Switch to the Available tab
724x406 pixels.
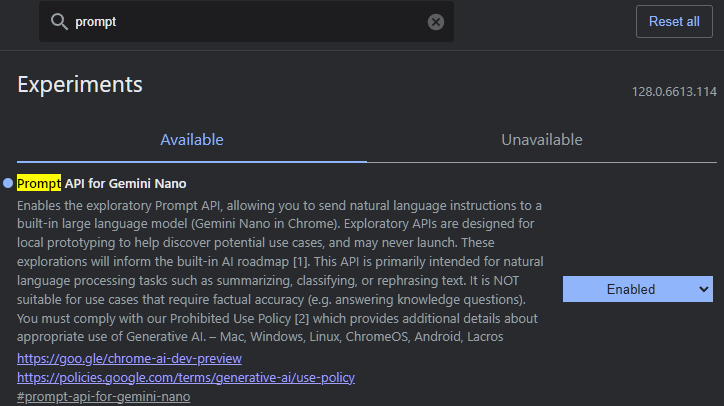(192, 140)
